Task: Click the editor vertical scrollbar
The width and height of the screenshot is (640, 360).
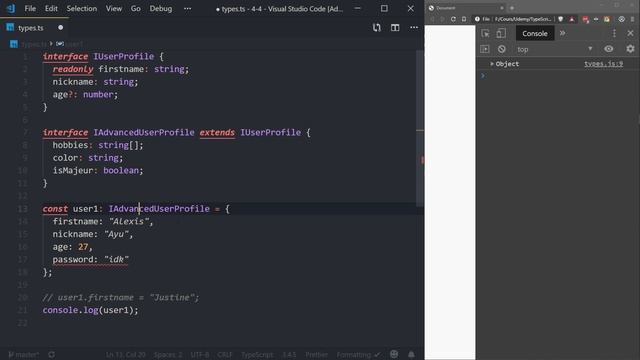Action: 420,128
